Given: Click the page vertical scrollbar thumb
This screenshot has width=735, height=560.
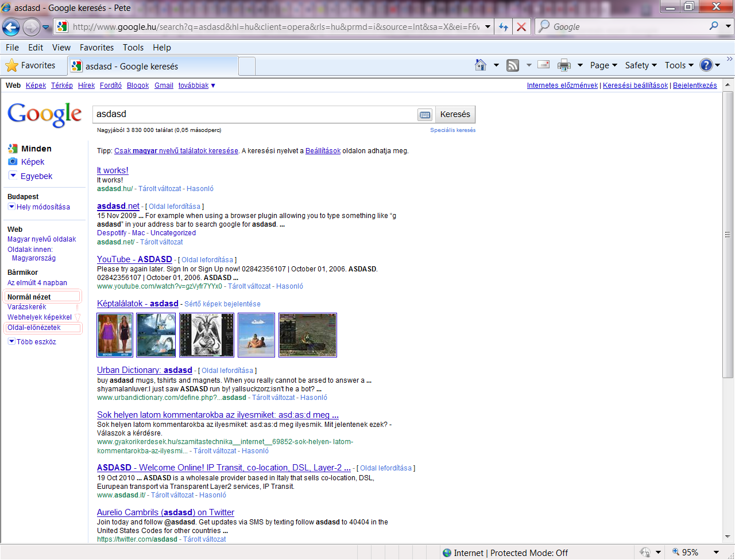Looking at the screenshot, I should 728,234.
